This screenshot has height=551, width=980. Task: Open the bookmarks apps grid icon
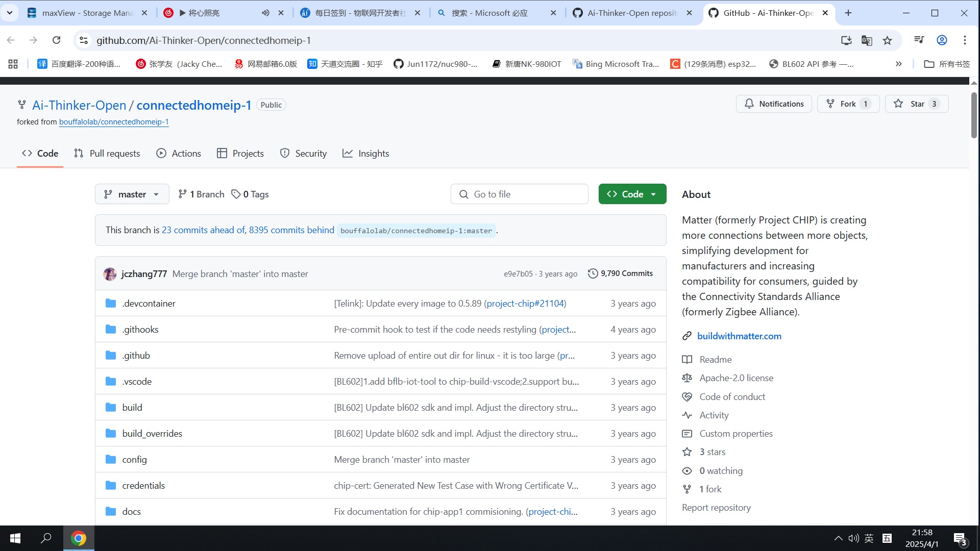13,64
